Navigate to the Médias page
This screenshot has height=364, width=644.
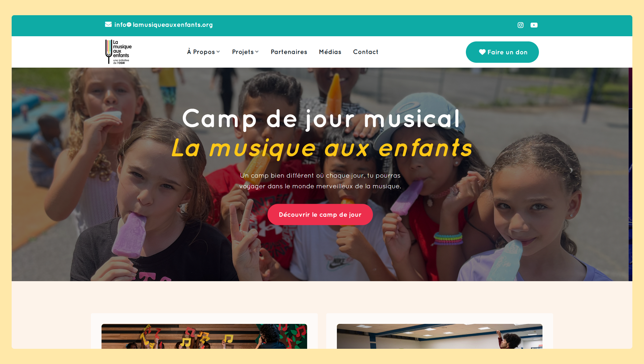tap(330, 52)
